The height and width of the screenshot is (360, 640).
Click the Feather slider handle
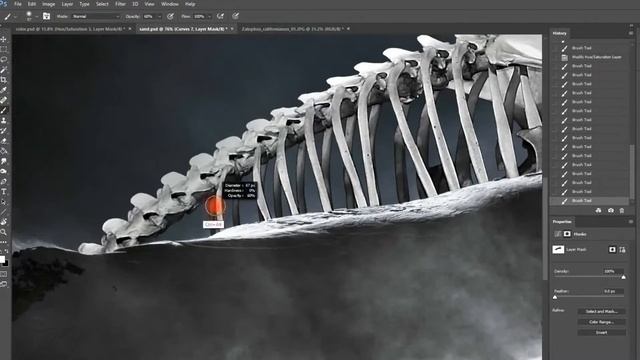tap(555, 298)
